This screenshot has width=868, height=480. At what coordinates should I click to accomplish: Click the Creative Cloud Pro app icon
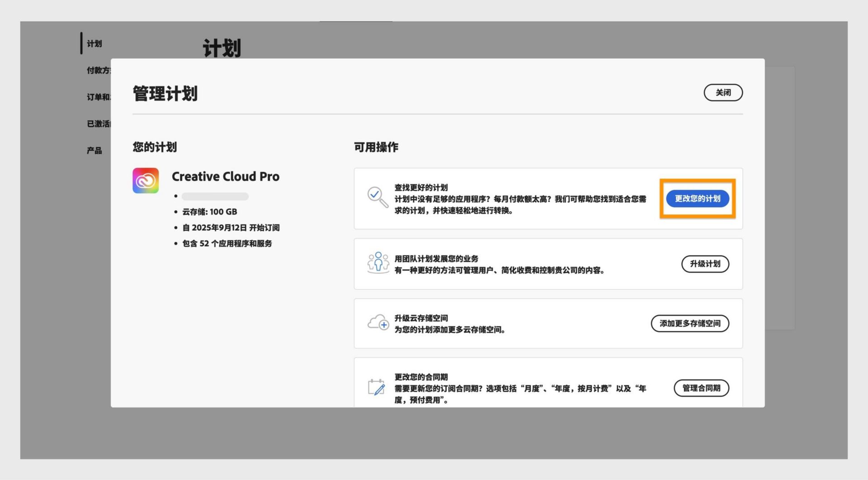pyautogui.click(x=146, y=181)
